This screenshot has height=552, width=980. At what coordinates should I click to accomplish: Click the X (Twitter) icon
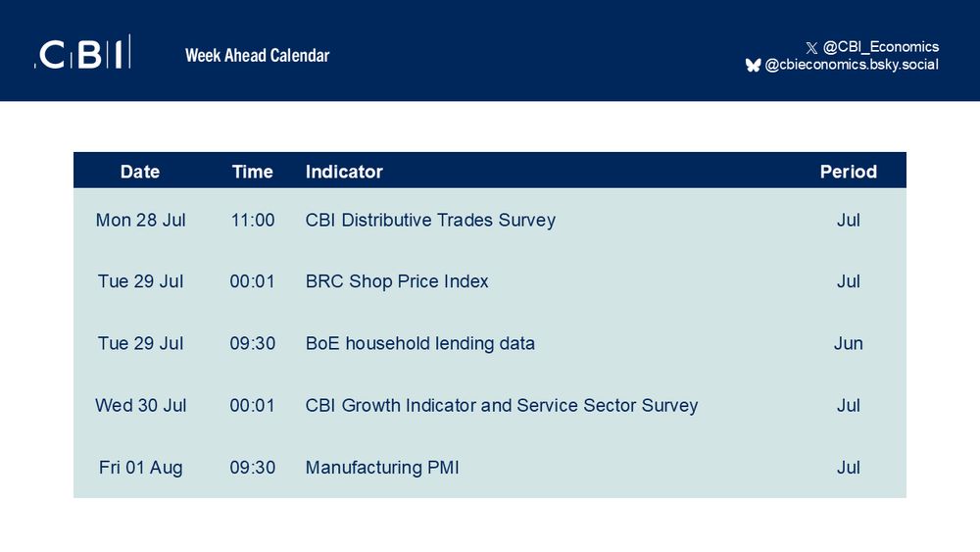pyautogui.click(x=811, y=47)
